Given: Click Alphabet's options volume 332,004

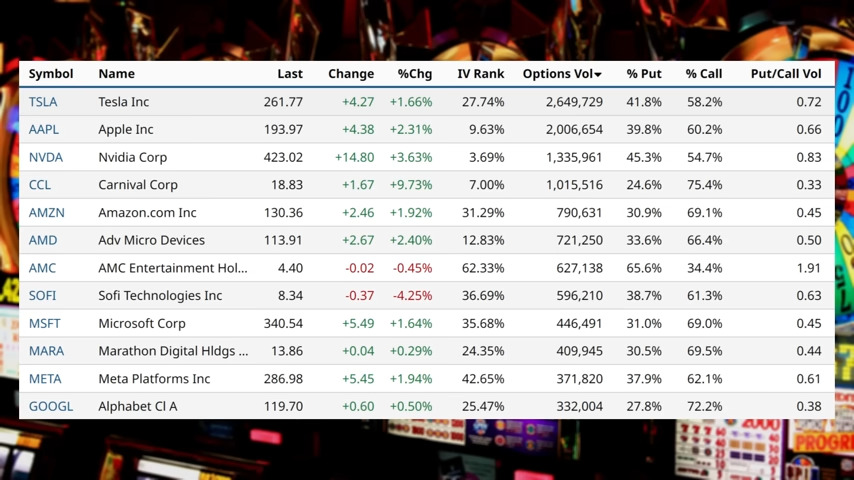Looking at the screenshot, I should (580, 406).
